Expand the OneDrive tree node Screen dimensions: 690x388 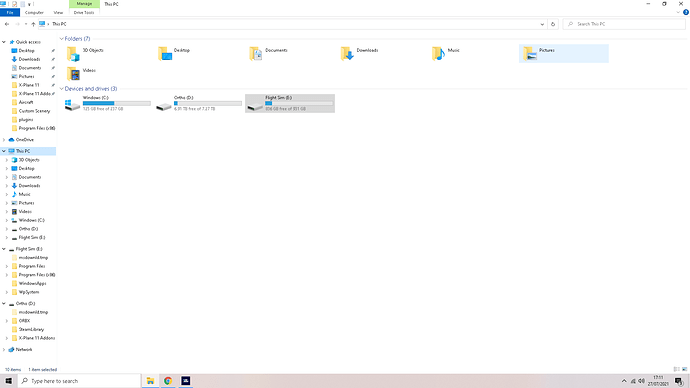(4, 140)
